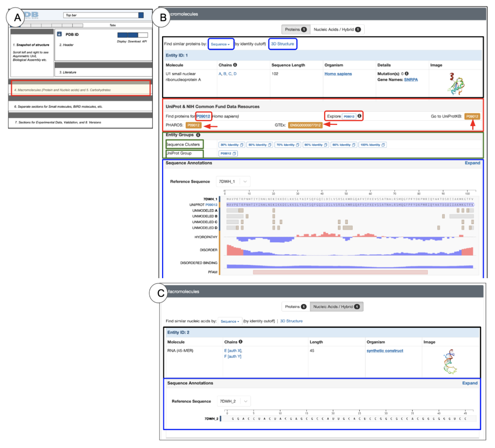Open the U1 ribonucleoprotein structure image
This screenshot has width=495, height=448.
pyautogui.click(x=455, y=83)
